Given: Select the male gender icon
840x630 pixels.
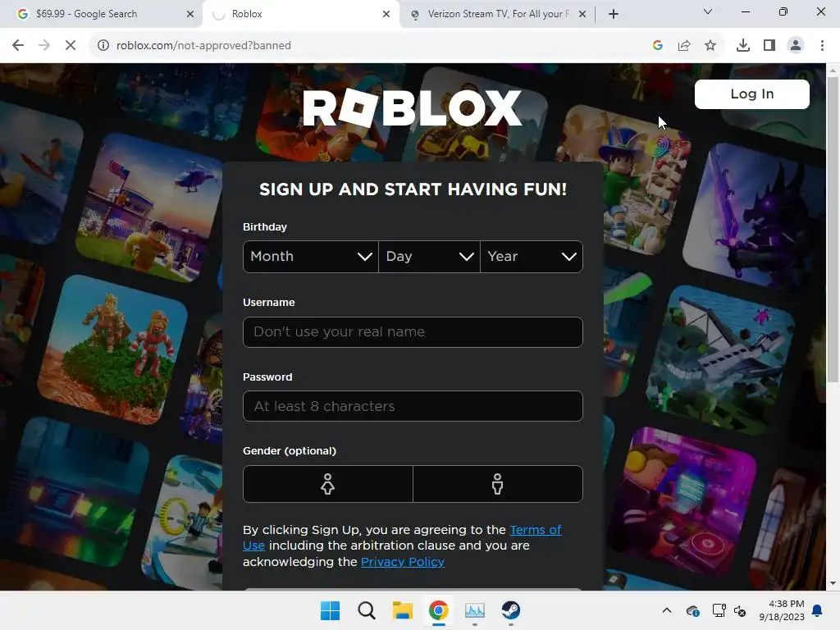Looking at the screenshot, I should pyautogui.click(x=498, y=484).
